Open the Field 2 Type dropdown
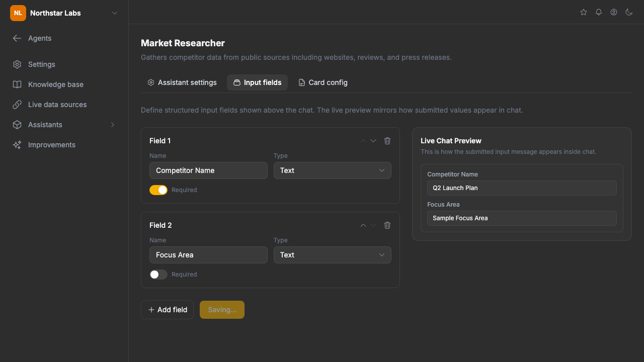 click(333, 255)
